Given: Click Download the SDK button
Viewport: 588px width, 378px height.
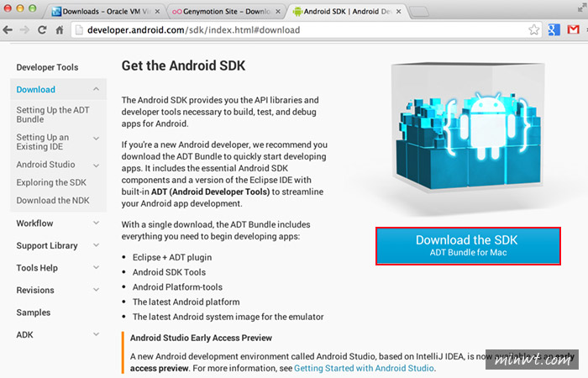Looking at the screenshot, I should click(468, 245).
